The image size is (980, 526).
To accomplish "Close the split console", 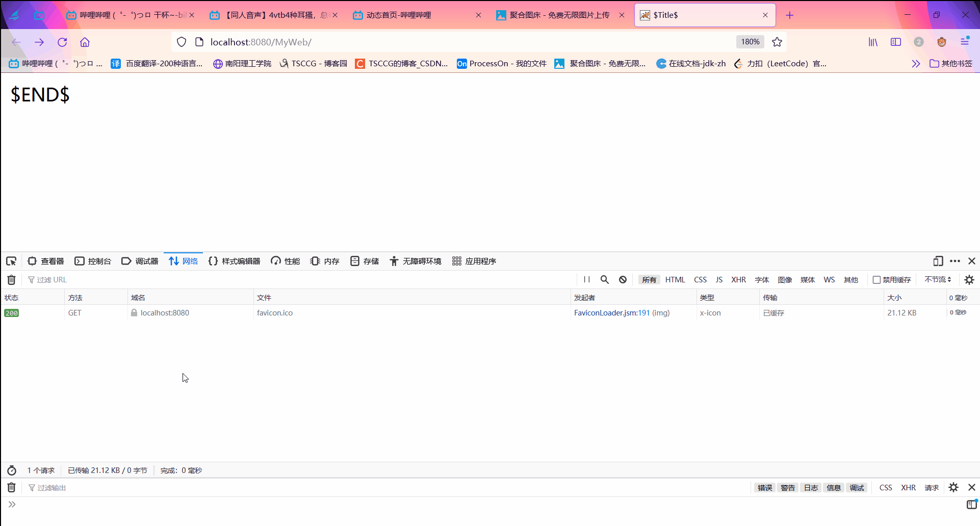I will pos(972,488).
